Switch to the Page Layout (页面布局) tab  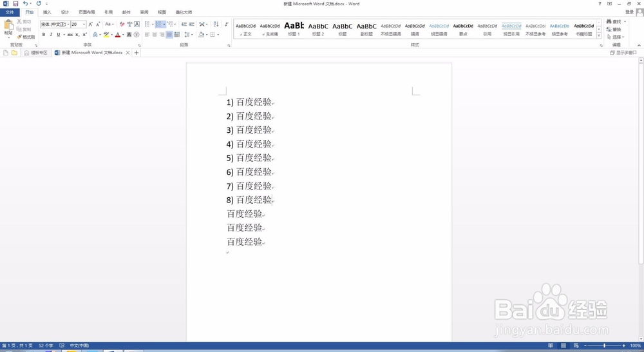point(87,12)
